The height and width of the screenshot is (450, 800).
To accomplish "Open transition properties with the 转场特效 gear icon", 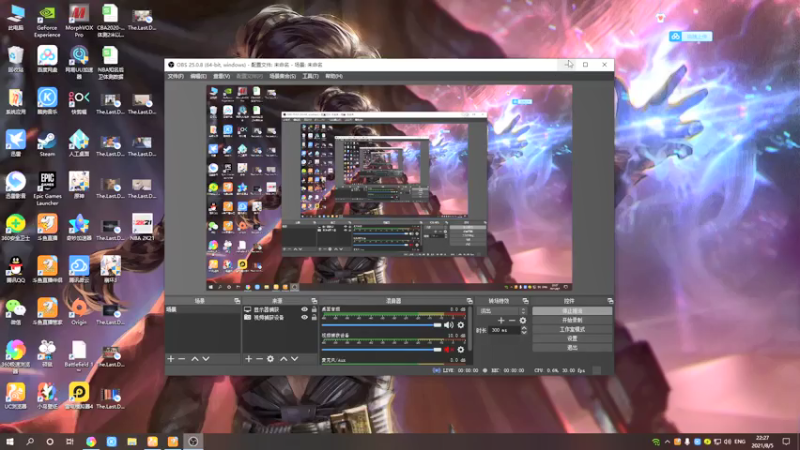I will (522, 320).
